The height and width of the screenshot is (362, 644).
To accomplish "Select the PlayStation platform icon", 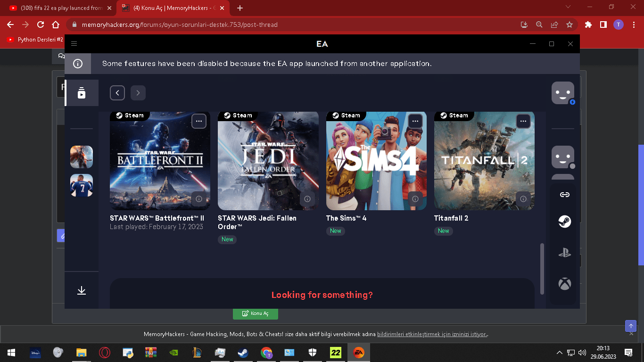I will (x=564, y=253).
